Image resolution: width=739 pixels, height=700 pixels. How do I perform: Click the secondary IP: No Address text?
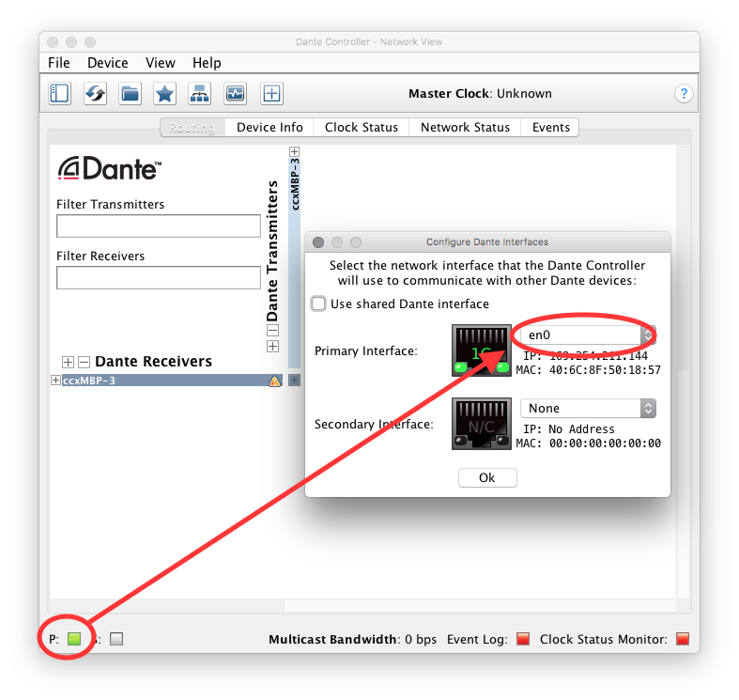[569, 429]
